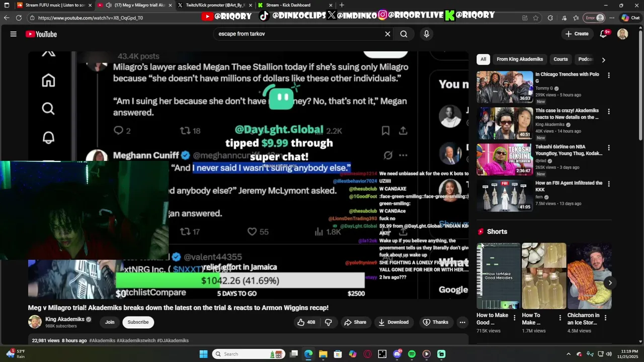Start voice search with the microphone

(427, 34)
